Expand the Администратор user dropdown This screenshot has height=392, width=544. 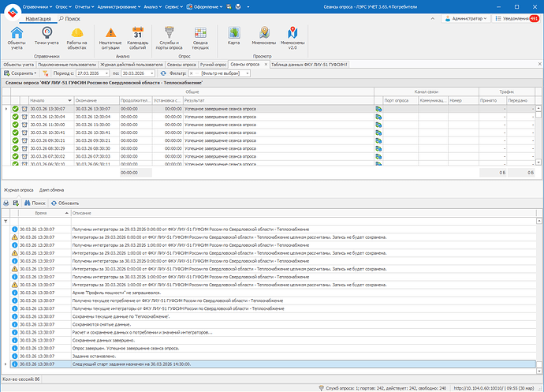(466, 18)
